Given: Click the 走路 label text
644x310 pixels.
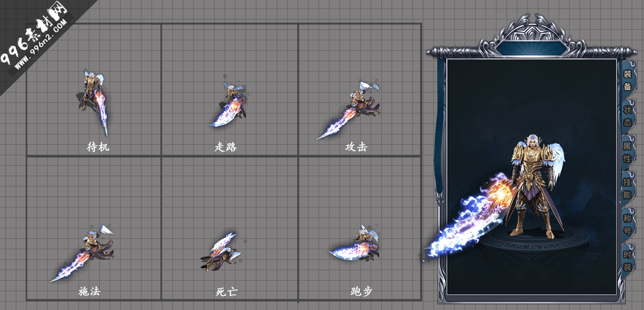Looking at the screenshot, I should click(225, 147).
